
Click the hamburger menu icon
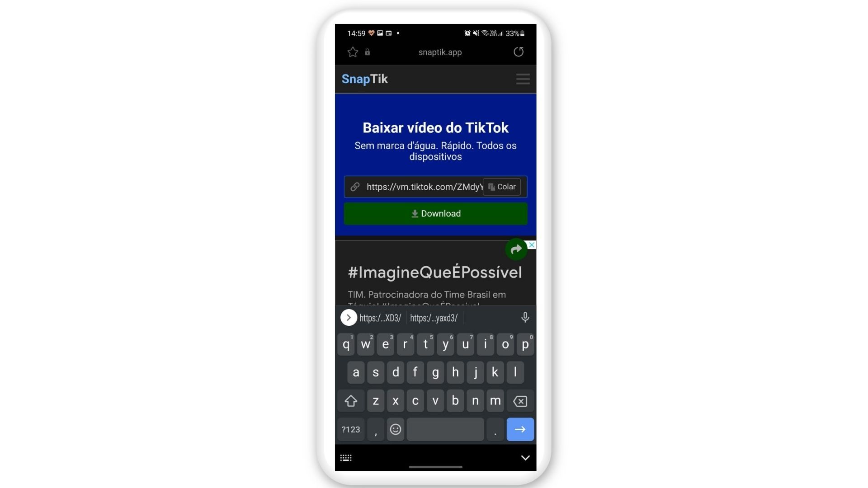523,79
